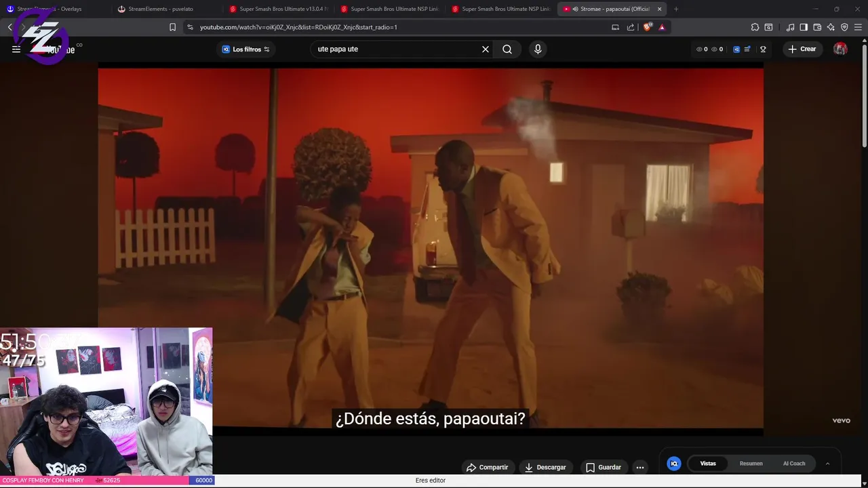Screen dimensions: 868x488
Task: Click Guardar to save video
Action: pyautogui.click(x=604, y=467)
